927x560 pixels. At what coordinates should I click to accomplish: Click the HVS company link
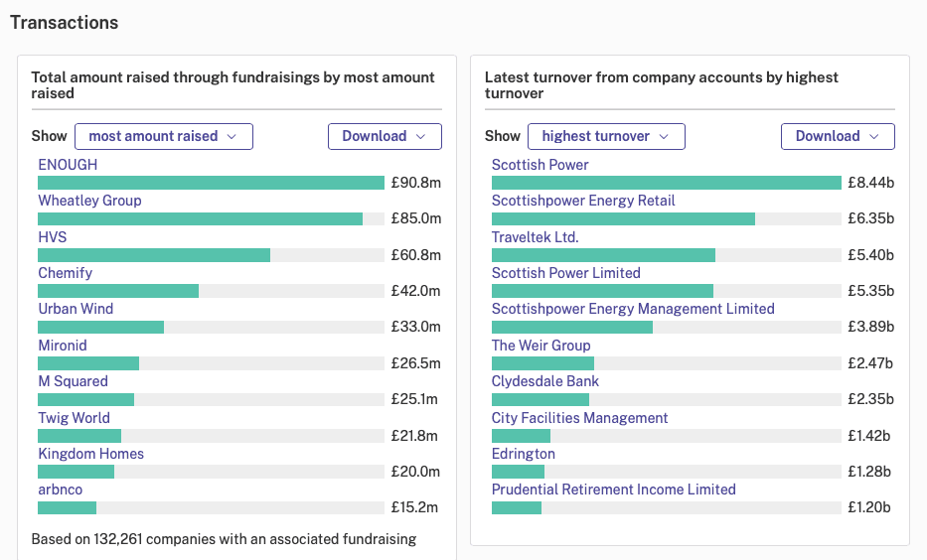coord(53,237)
